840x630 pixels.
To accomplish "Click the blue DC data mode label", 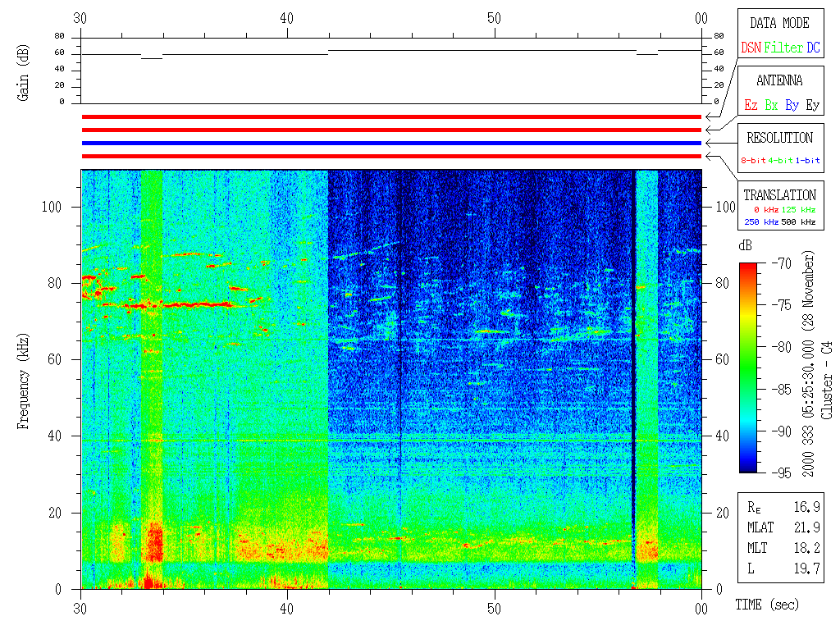I will 813,48.
